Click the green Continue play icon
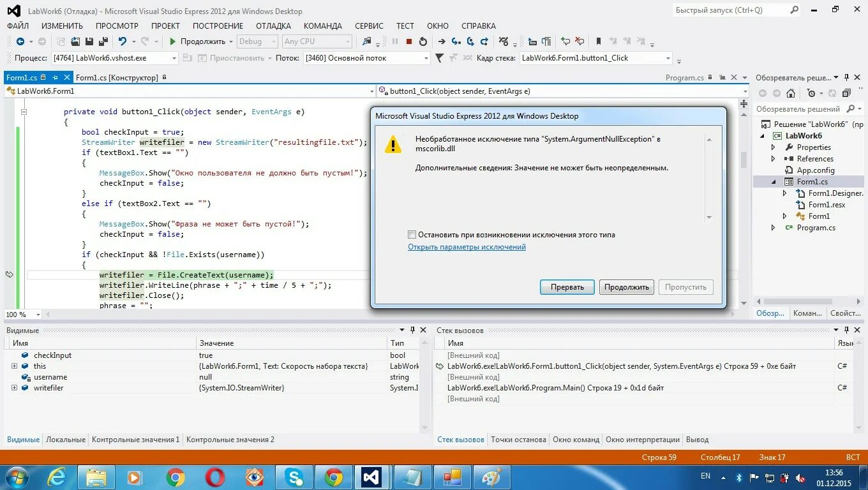868x490 pixels. [172, 41]
